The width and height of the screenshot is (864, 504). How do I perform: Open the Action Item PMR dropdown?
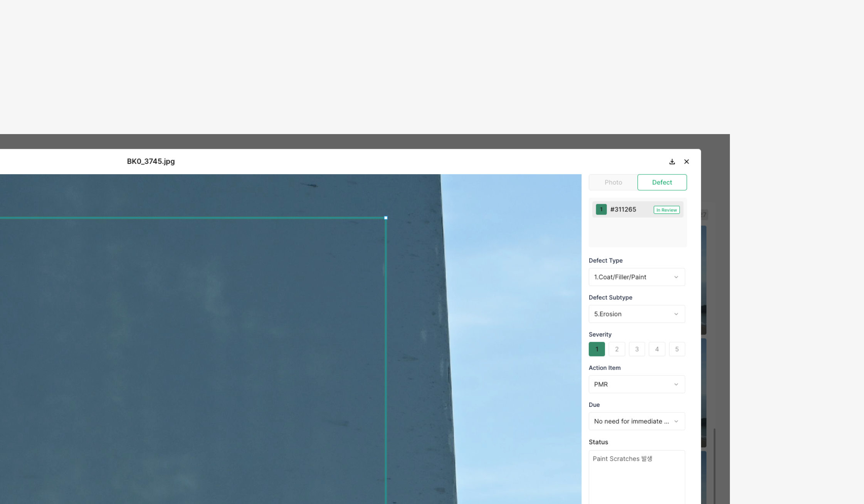coord(636,384)
